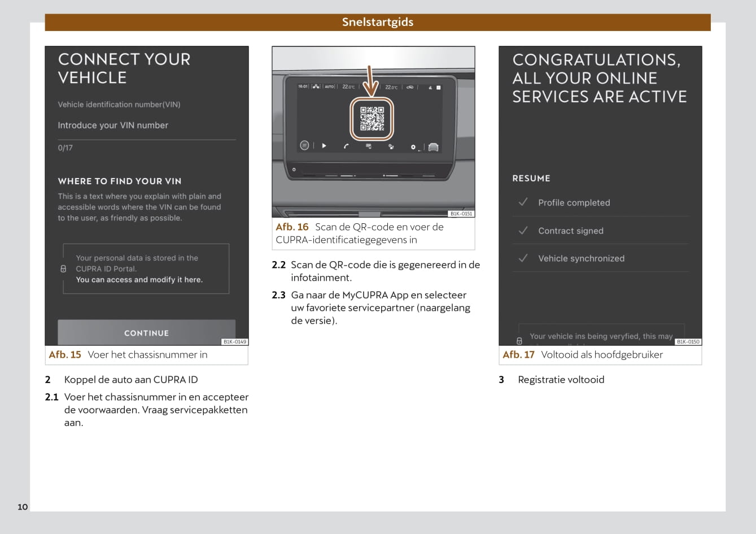Viewport: 756px width, 534px height.
Task: Click the VIN number input field
Action: tap(146, 126)
